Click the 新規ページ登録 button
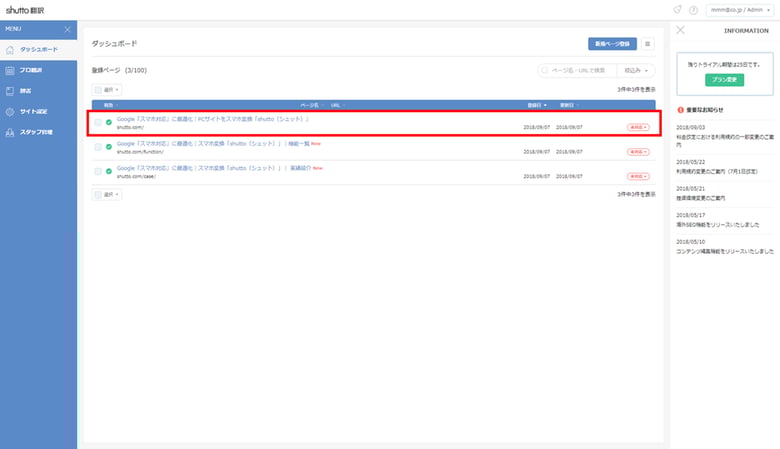This screenshot has height=449, width=780. (612, 44)
